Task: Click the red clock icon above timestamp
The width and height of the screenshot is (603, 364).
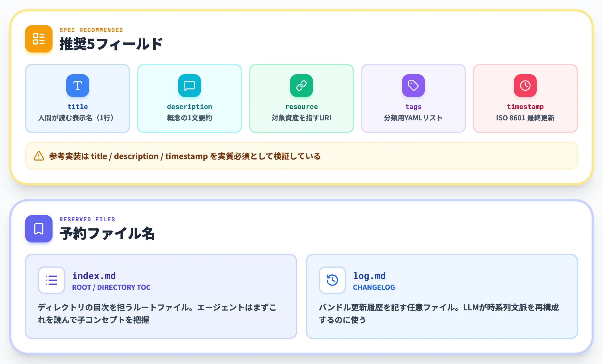Action: pos(525,86)
